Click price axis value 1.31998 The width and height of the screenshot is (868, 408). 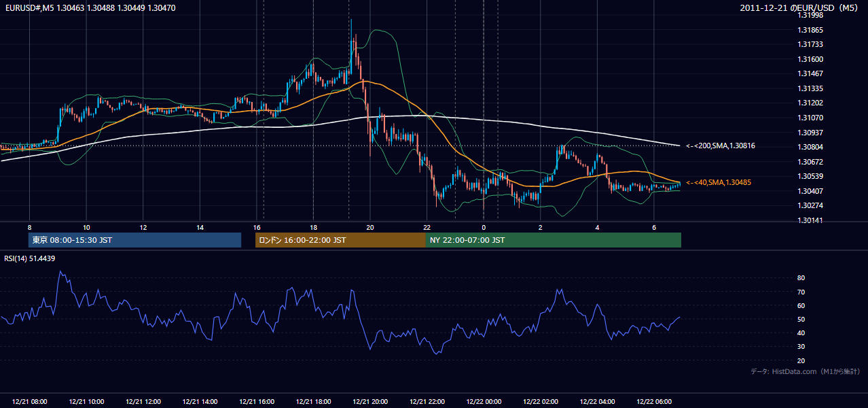pyautogui.click(x=810, y=16)
